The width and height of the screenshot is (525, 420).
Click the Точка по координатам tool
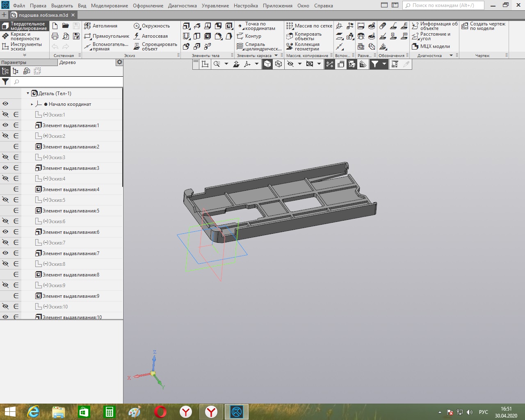pos(256,26)
